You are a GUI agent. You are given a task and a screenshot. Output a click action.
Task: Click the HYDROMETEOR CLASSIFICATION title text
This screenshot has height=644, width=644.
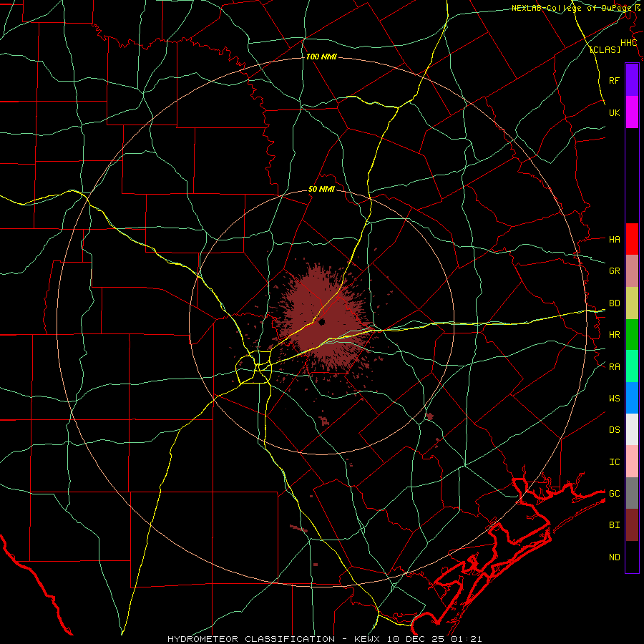coord(251,639)
